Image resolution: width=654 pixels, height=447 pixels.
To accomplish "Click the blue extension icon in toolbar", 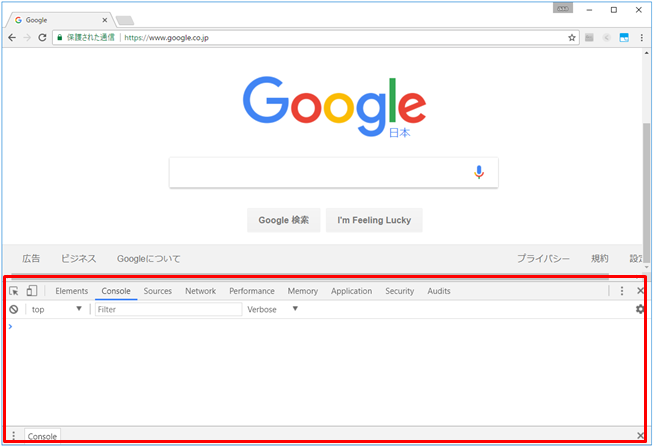I will click(624, 38).
